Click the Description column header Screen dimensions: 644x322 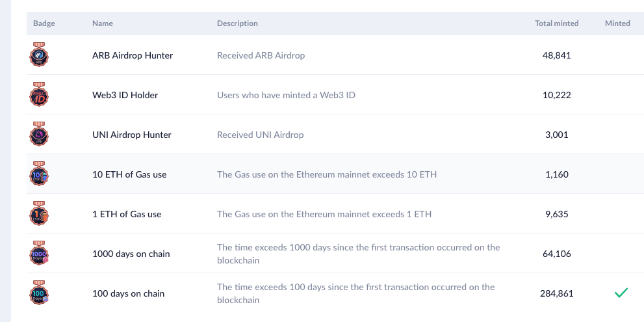pyautogui.click(x=237, y=23)
